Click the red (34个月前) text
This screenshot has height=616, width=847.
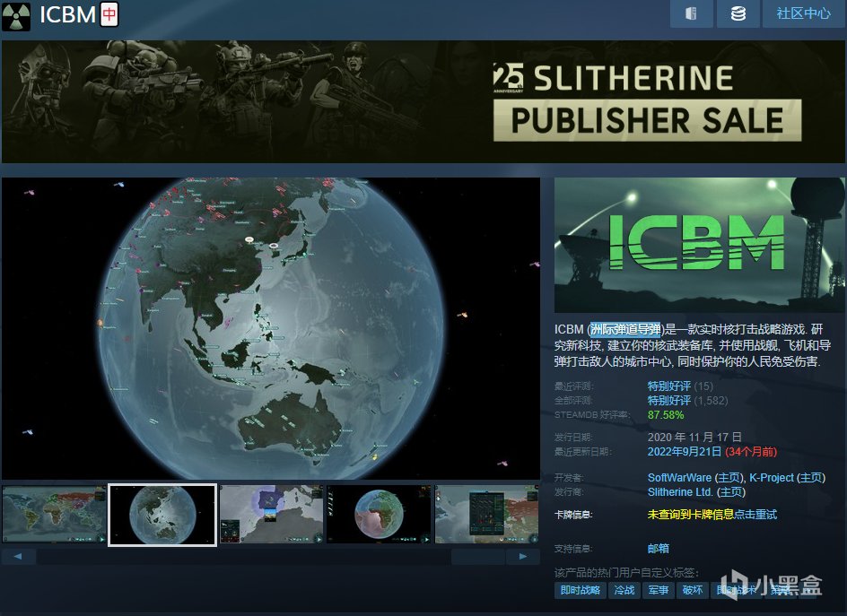click(751, 451)
